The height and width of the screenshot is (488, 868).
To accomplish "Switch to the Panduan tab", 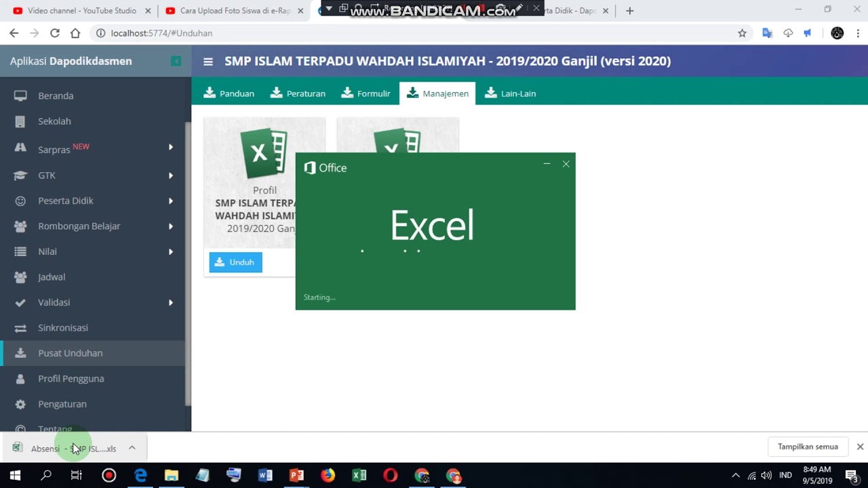I will coord(229,94).
